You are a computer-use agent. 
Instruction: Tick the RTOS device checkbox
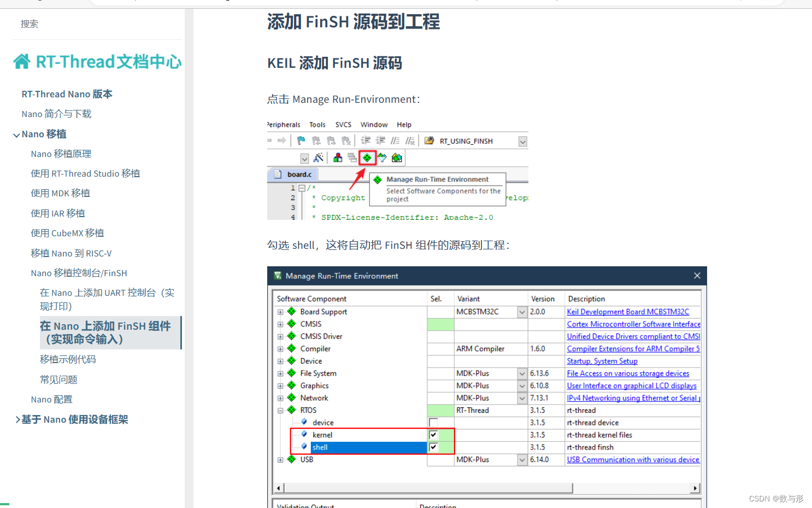click(x=433, y=423)
